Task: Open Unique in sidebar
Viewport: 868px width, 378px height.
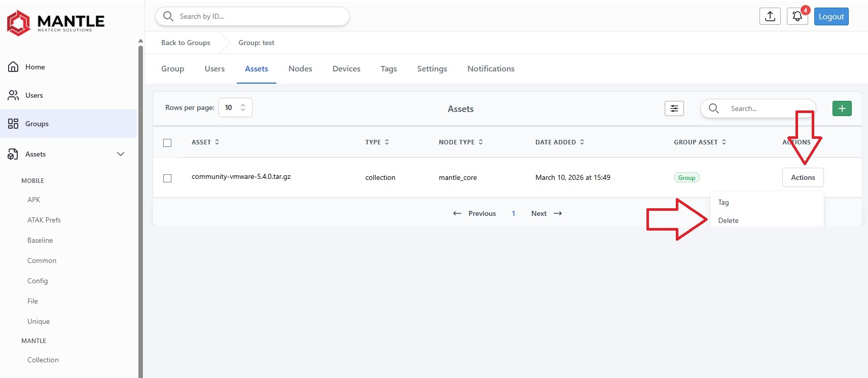Action: pos(39,321)
